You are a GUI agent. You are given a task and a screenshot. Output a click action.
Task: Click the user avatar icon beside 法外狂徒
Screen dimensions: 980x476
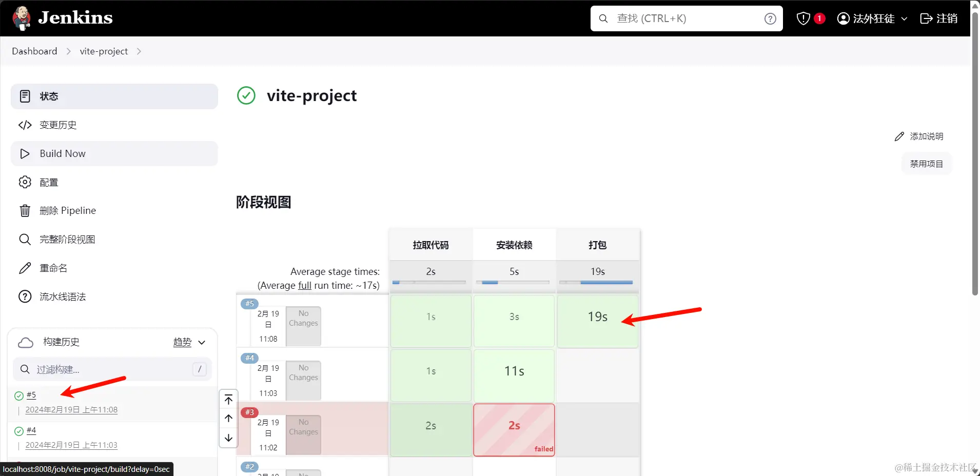[x=843, y=18]
